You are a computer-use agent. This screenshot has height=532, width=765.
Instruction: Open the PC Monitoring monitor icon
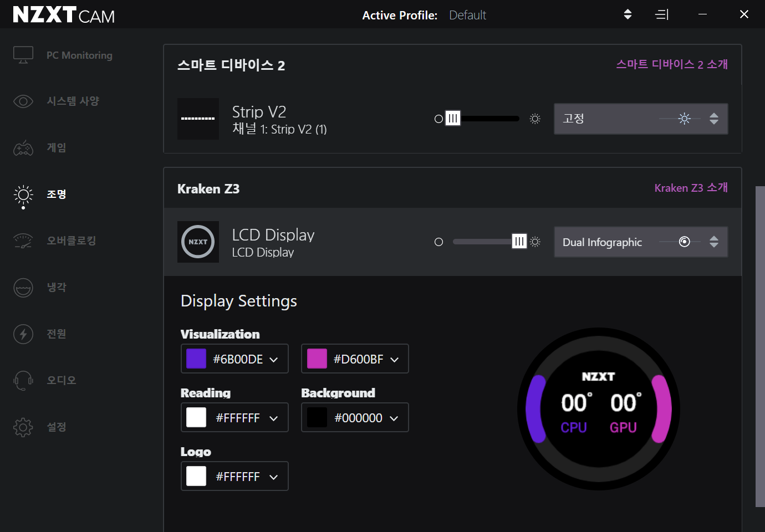tap(23, 55)
